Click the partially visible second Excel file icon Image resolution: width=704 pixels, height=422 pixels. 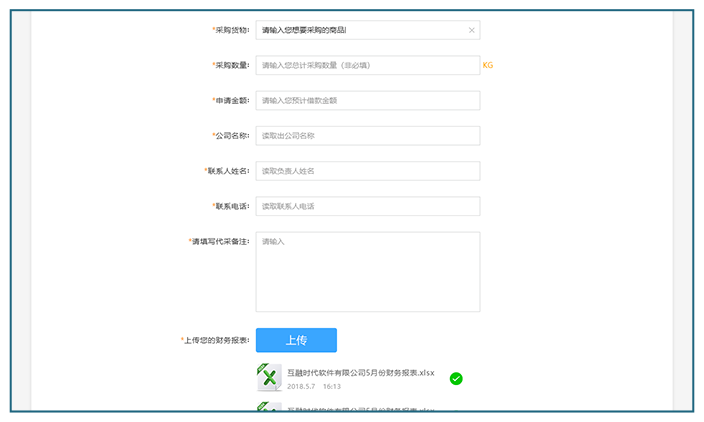[x=268, y=408]
